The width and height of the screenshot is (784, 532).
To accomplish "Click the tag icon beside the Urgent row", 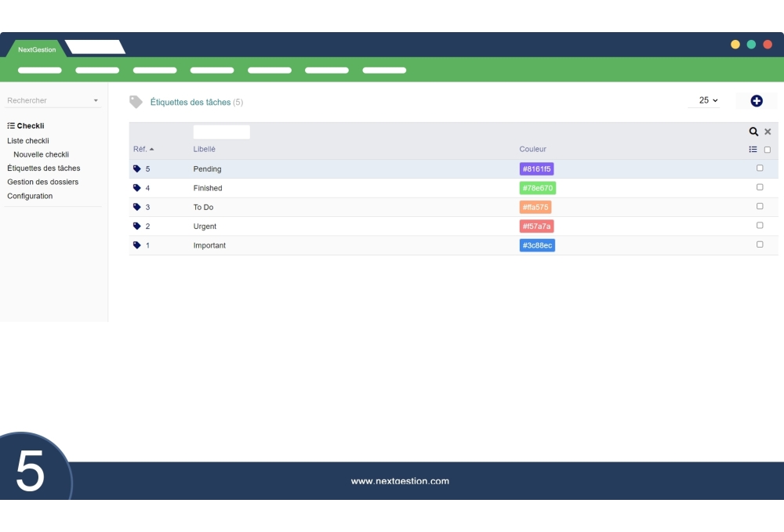I will tap(137, 226).
